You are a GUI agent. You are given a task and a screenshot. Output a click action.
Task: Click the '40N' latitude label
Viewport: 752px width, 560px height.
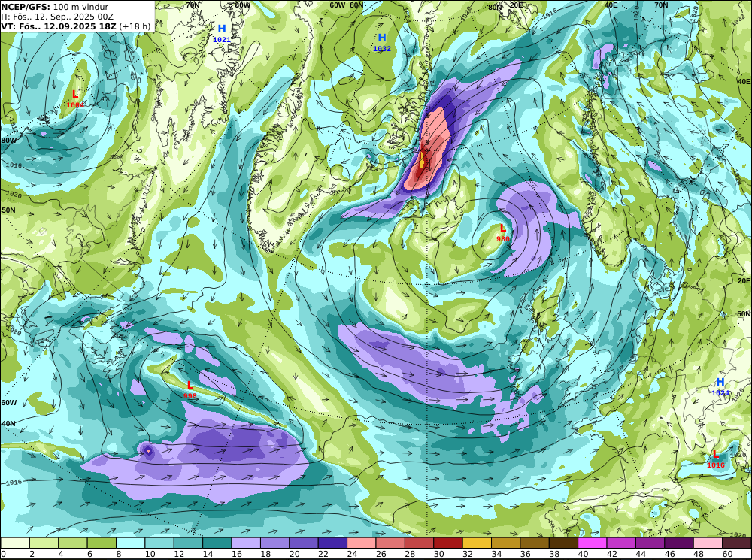pos(8,424)
